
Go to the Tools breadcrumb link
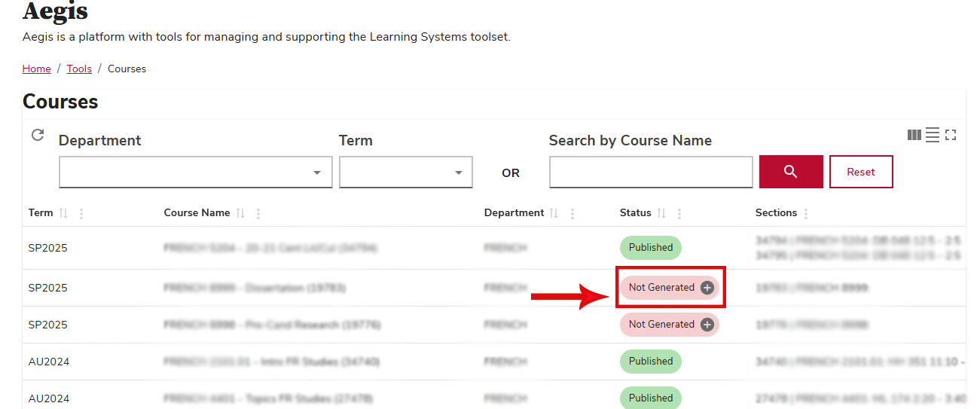click(79, 69)
